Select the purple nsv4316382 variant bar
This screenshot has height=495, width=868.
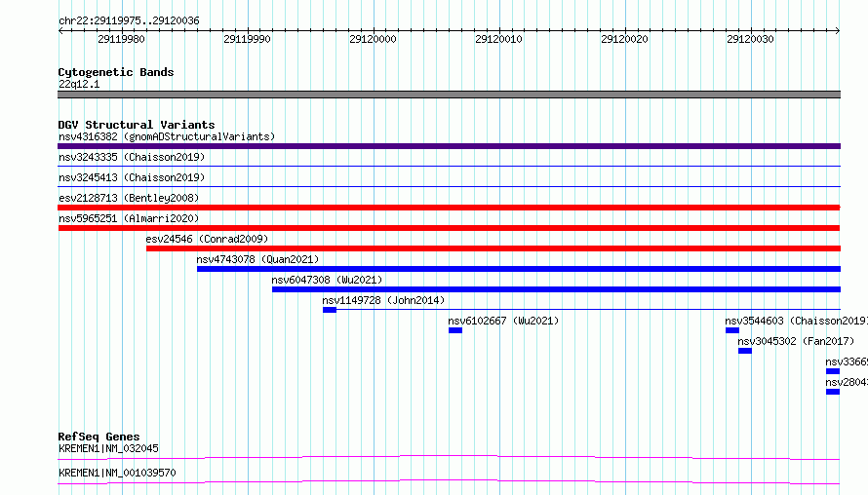coord(449,146)
